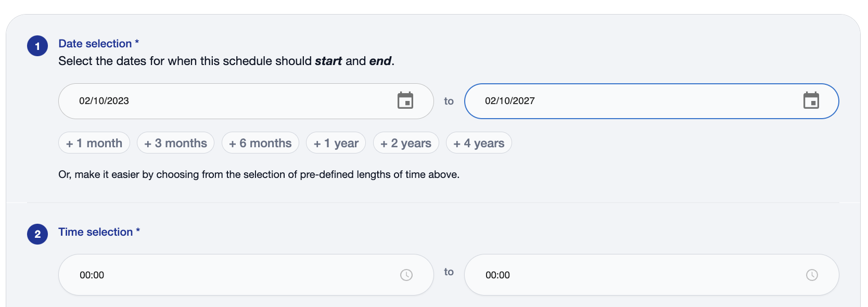Viewport: 868px width, 307px height.
Task: Open the start date calendar picker icon
Action: [x=405, y=100]
